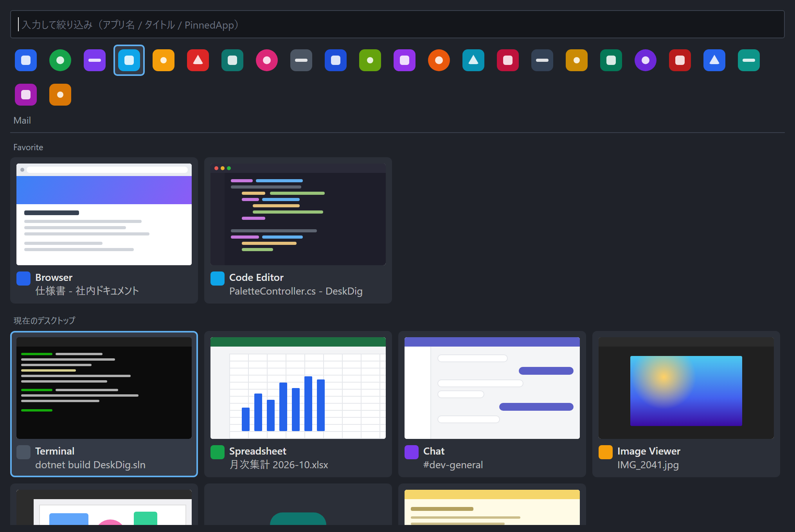Open the Image Viewer gradient picture thumbnail

coord(686,388)
